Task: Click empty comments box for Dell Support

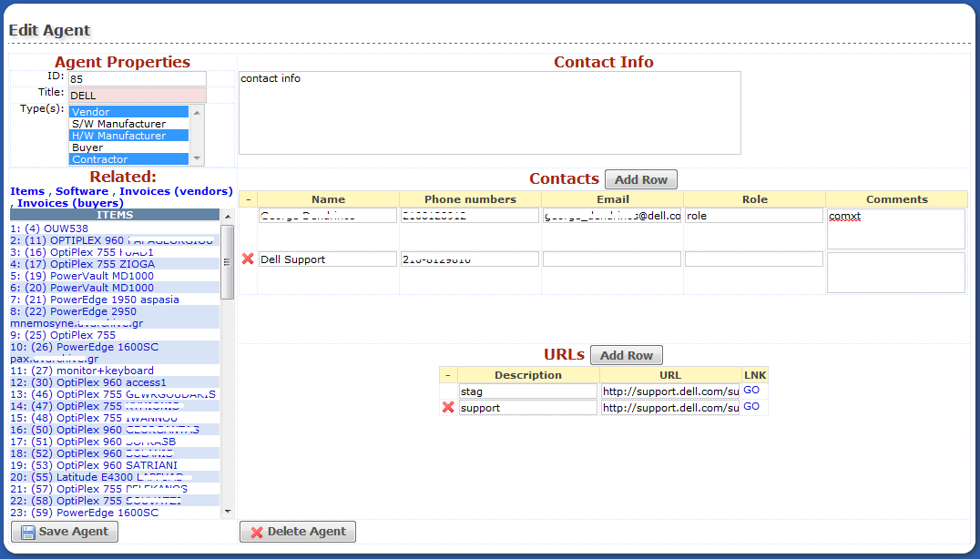Action: [x=896, y=272]
